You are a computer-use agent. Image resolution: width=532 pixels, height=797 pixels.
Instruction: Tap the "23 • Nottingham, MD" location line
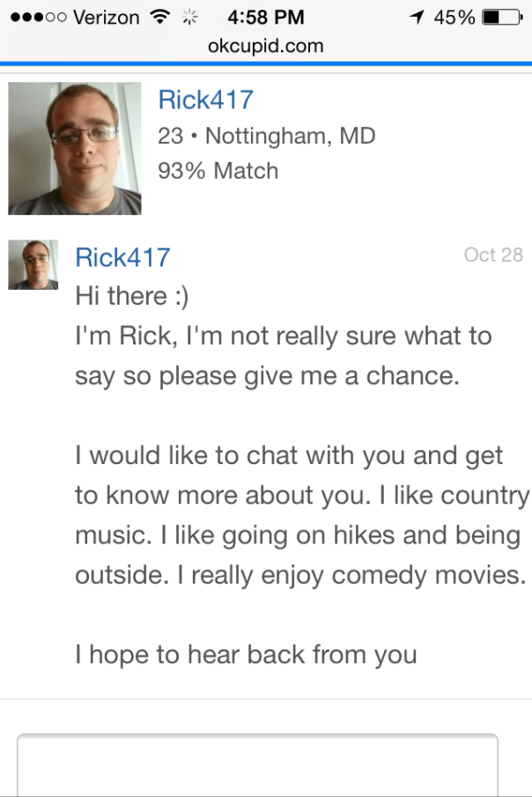266,136
